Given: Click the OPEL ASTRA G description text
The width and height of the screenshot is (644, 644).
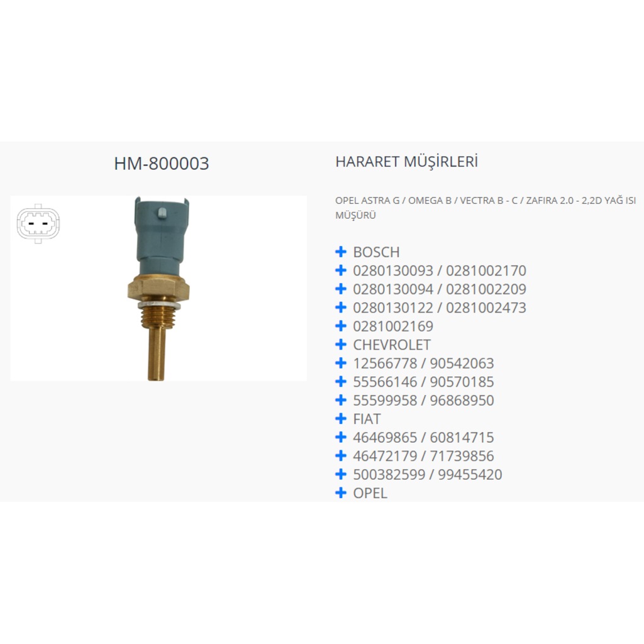Looking at the screenshot, I should (486, 208).
